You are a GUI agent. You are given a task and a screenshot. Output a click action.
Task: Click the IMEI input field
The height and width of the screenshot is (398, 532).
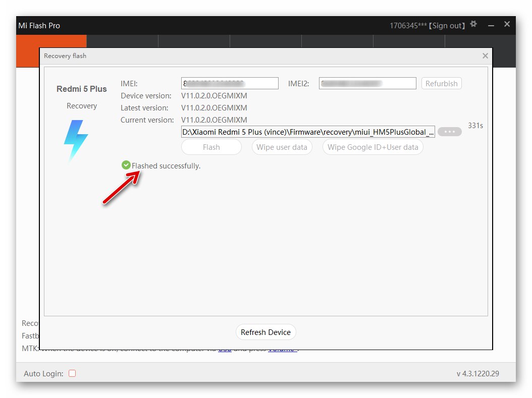(230, 83)
